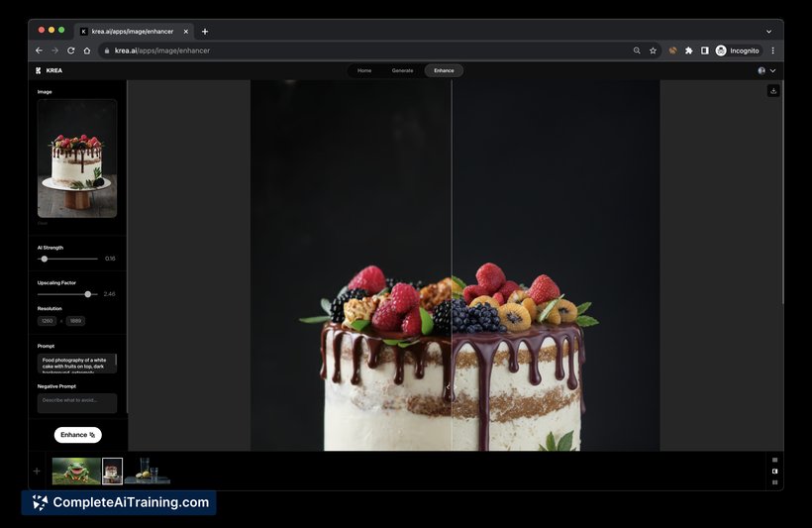Go forward in browser history
The height and width of the screenshot is (528, 812).
tap(54, 51)
